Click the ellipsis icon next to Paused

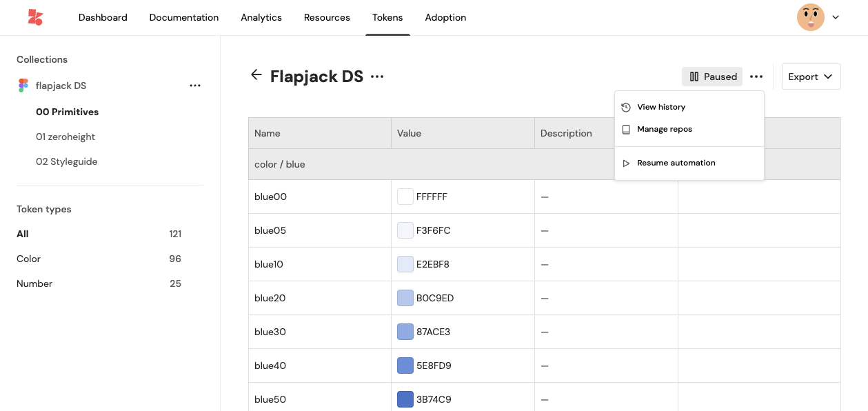(756, 77)
